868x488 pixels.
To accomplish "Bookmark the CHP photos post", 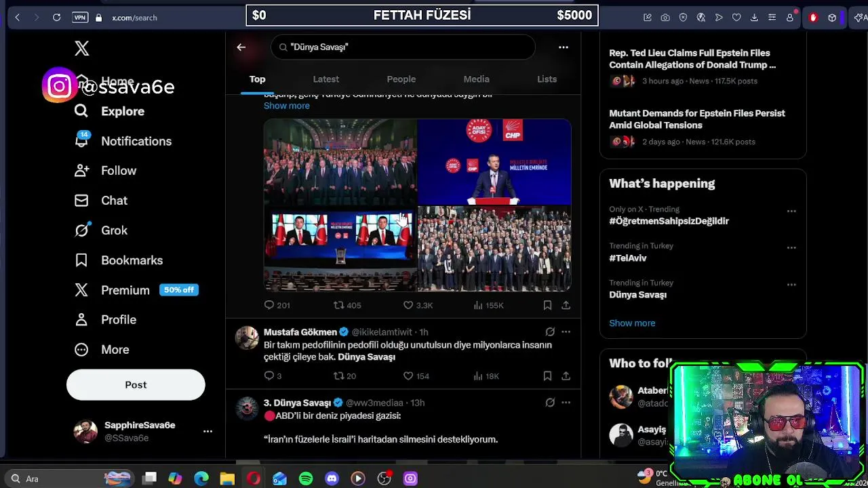I will coord(547,306).
